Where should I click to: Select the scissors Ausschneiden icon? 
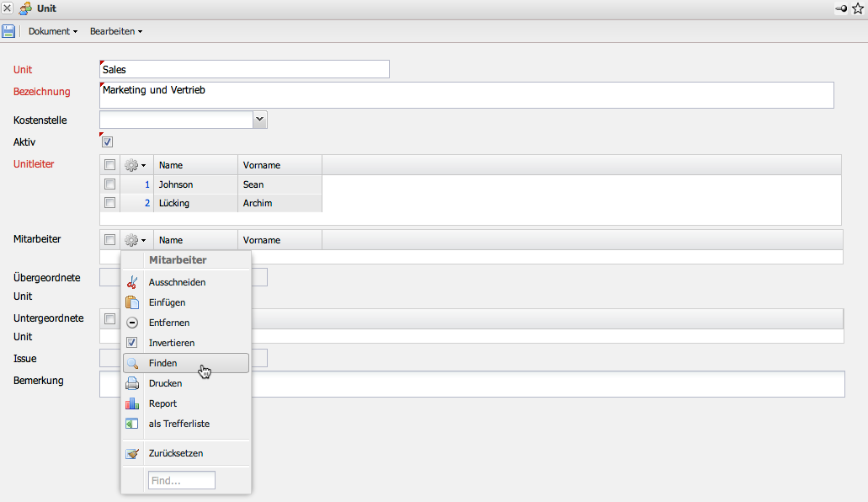click(x=131, y=282)
